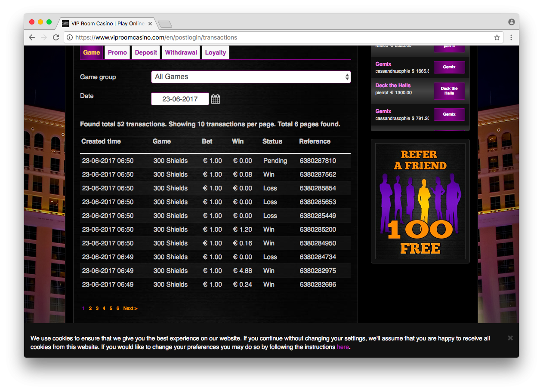Click the € 1.20 win amount
The image size is (543, 392).
[243, 230]
